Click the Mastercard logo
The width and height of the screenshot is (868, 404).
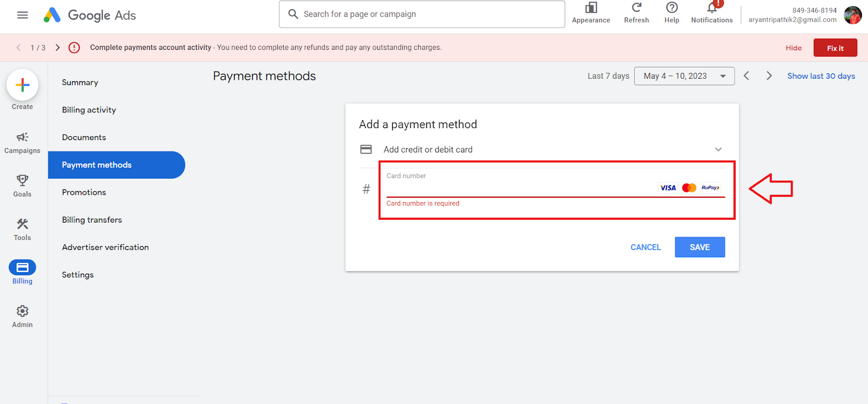[689, 188]
